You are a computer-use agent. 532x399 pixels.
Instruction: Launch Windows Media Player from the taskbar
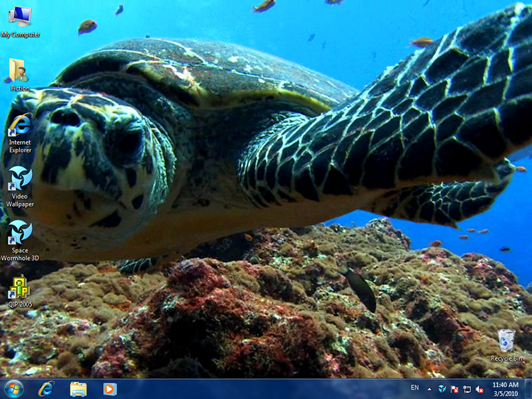tap(110, 389)
